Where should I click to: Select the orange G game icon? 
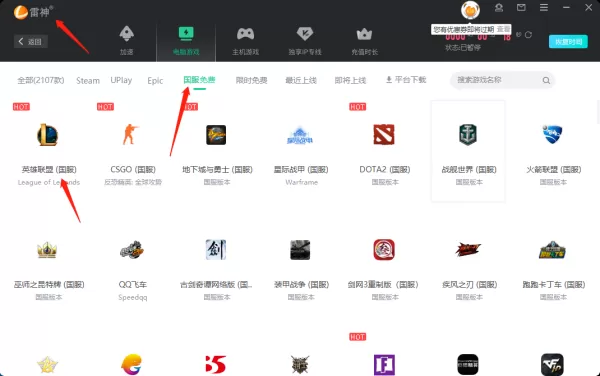point(132,365)
